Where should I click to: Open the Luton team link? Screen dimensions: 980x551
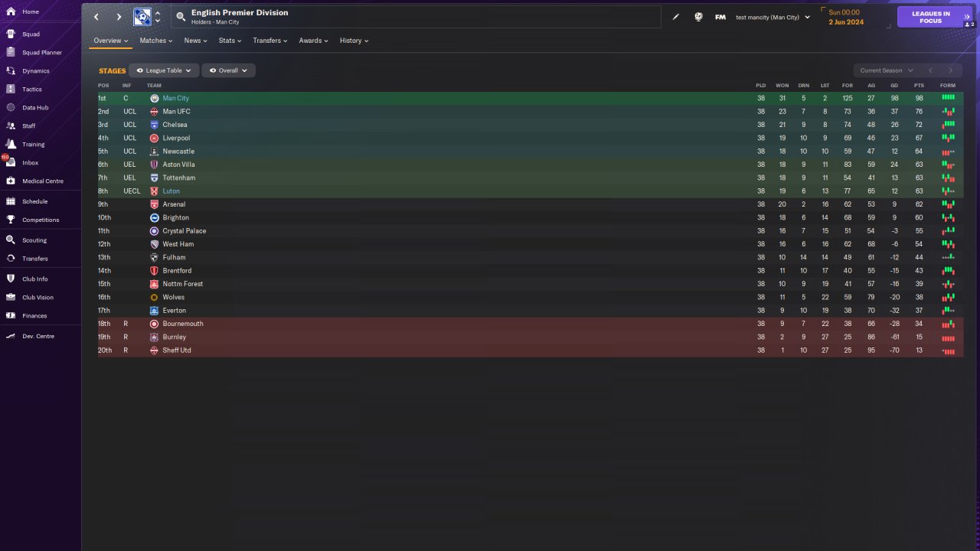point(171,191)
